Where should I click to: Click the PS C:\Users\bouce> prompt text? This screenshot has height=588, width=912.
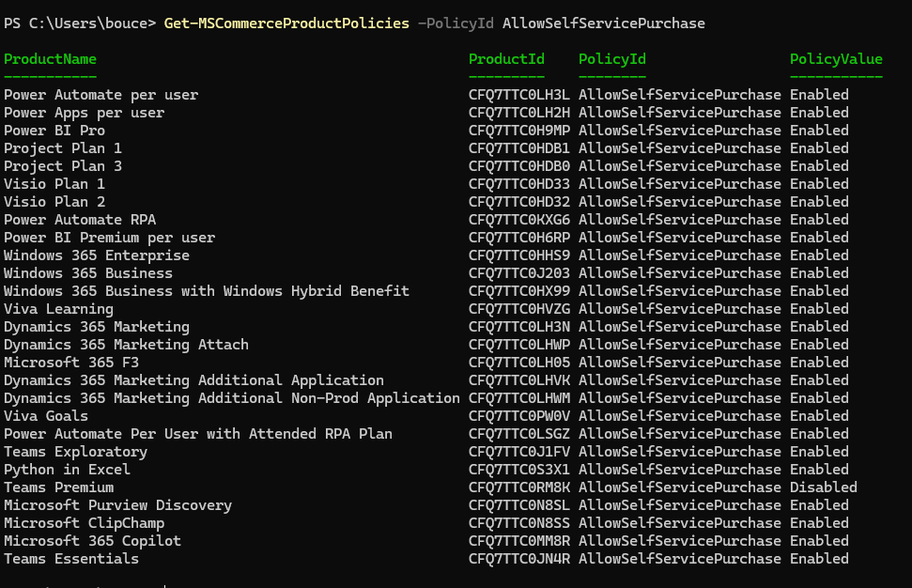80,23
